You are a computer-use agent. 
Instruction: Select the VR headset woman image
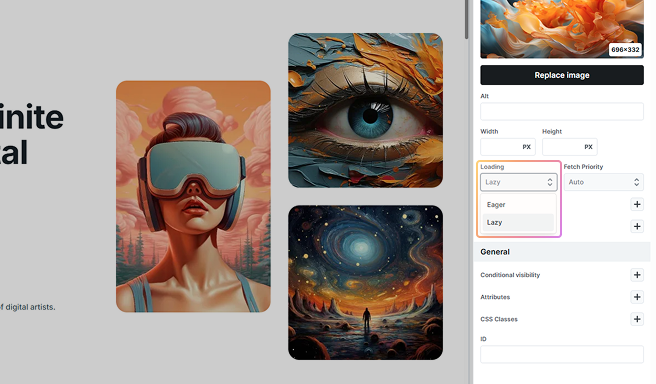193,196
